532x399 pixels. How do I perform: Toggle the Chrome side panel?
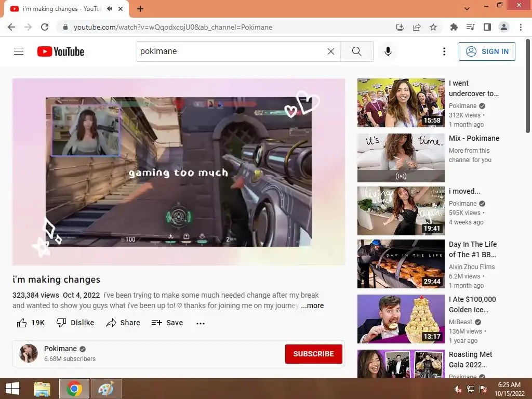487,27
